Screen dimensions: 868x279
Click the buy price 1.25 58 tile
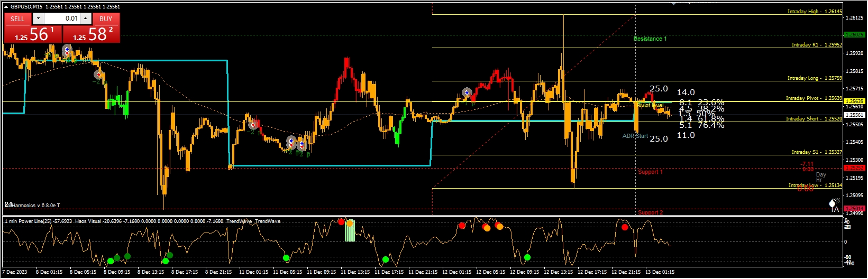(x=92, y=34)
